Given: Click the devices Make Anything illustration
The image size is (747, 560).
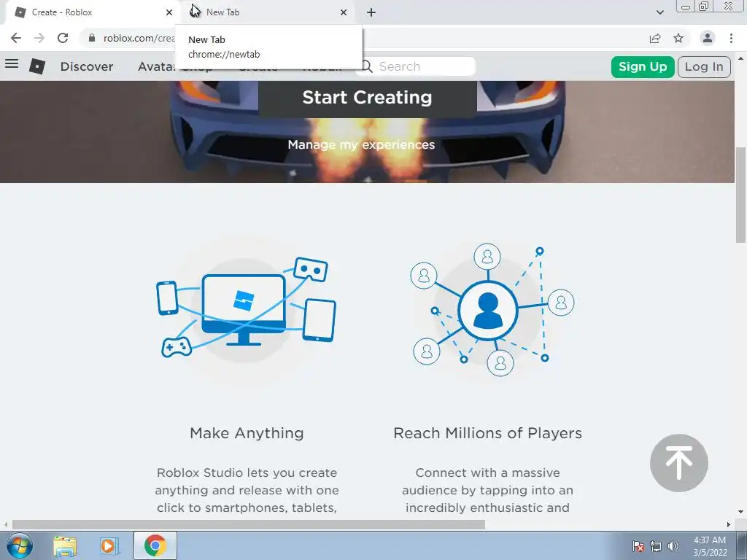Looking at the screenshot, I should click(x=246, y=308).
